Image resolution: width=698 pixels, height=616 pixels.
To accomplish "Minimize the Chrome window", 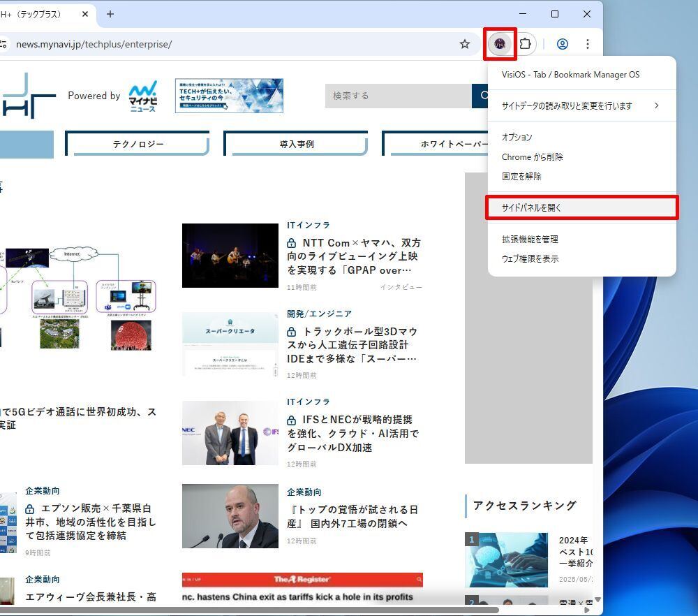I will tap(523, 14).
